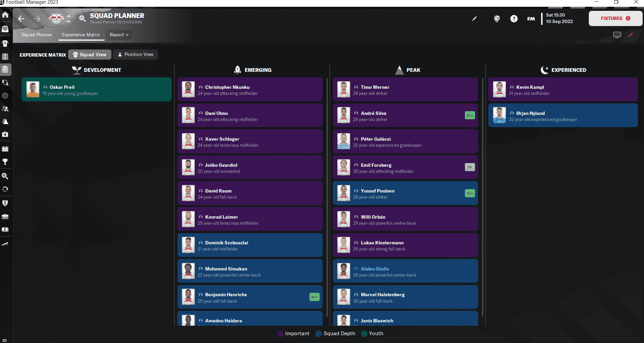The image size is (644, 343).
Task: Open the Schedule calendar sidebar icon
Action: tap(5, 149)
